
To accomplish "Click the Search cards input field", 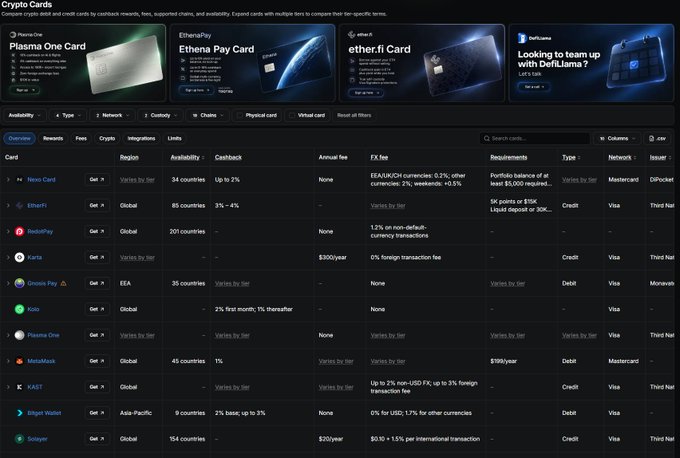I will point(535,138).
